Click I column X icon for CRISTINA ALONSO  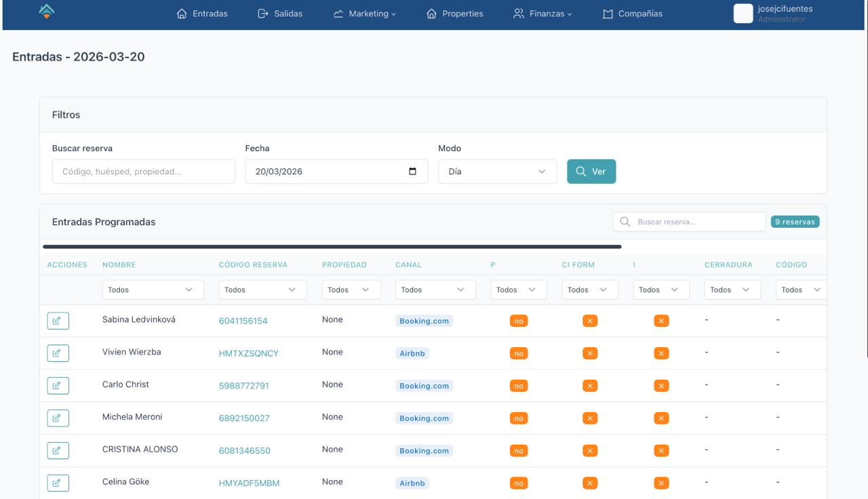(661, 451)
